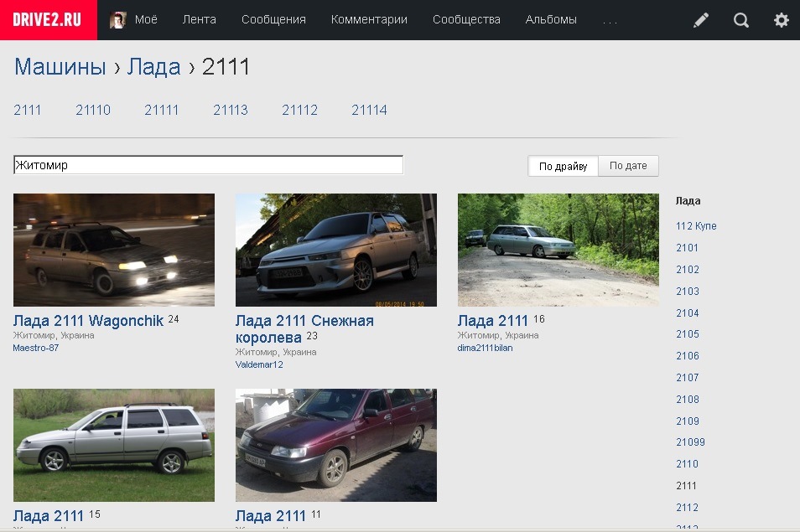Image resolution: width=800 pixels, height=532 pixels.
Task: Open settings with the gear icon
Action: [781, 20]
